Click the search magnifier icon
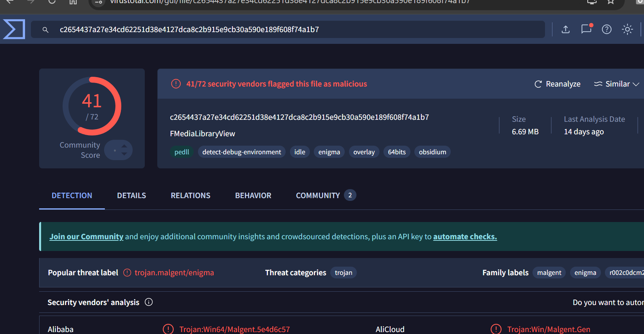 point(45,30)
